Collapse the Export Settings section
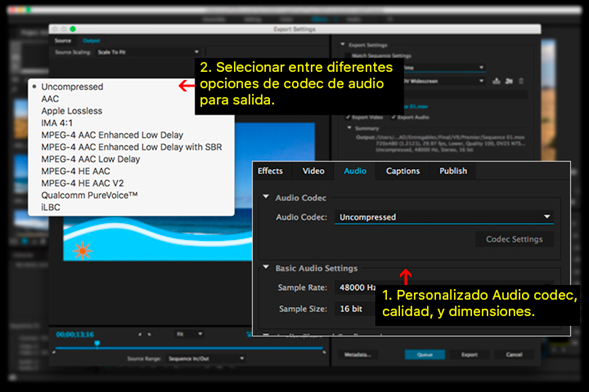Viewport: 589px width, 392px height. (343, 44)
